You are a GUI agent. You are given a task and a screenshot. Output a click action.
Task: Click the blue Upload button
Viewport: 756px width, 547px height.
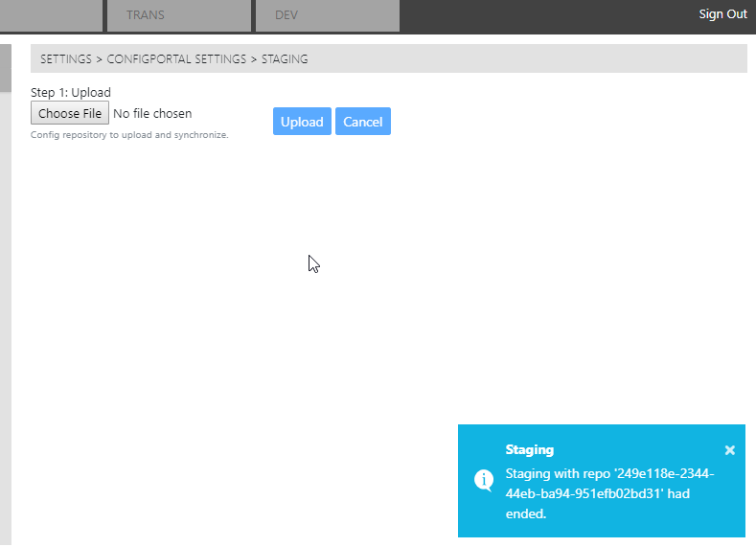coord(302,122)
